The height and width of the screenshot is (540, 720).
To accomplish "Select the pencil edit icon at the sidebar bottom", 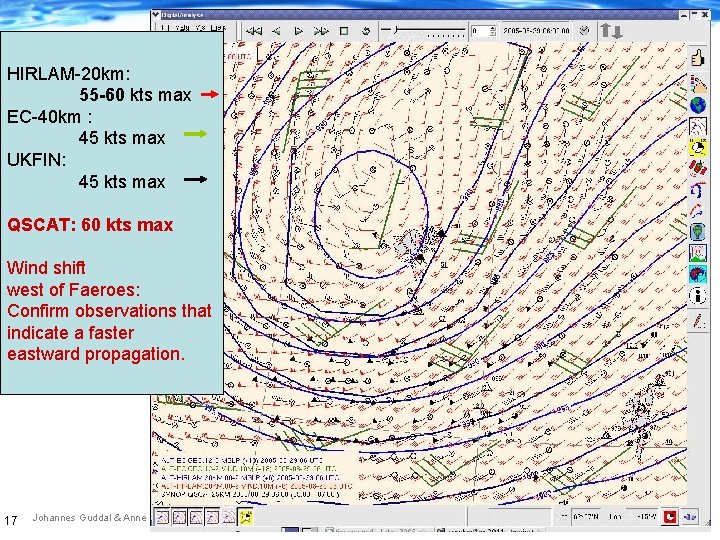I will pos(698,320).
